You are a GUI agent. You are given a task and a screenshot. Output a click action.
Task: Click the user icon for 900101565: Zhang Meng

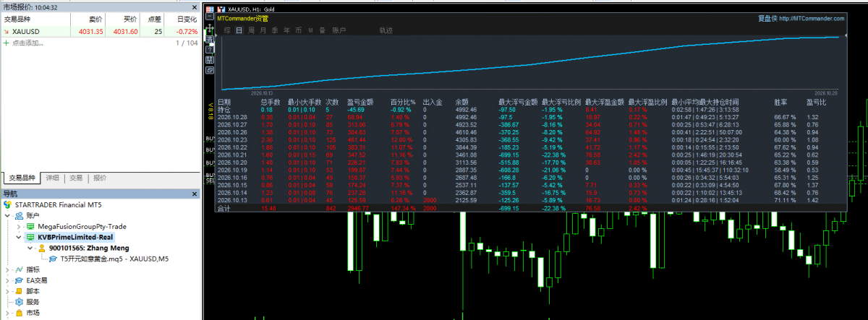tap(42, 248)
